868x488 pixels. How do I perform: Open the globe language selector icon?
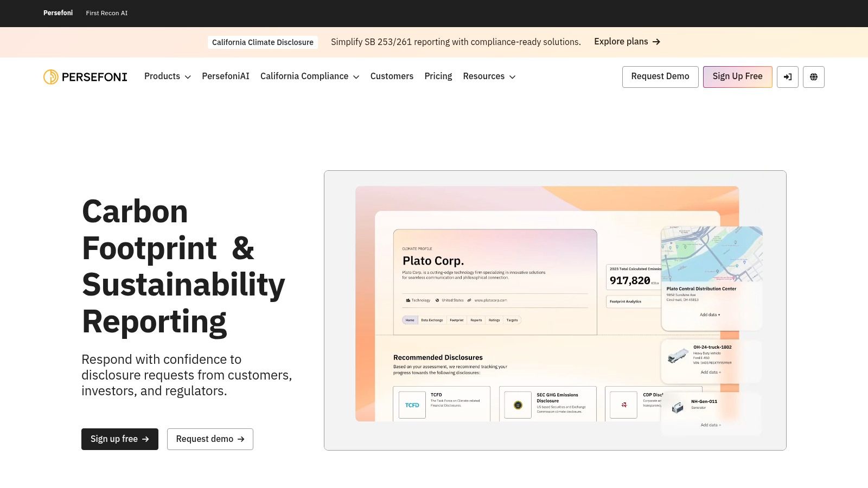pos(813,77)
